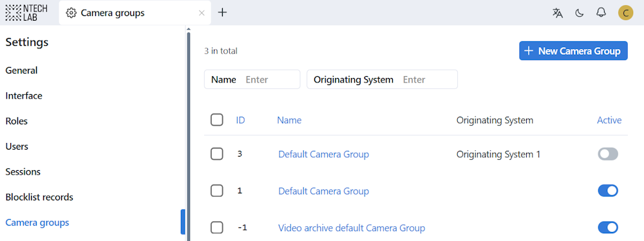
Task: Click the sidebar vertical scrollbar
Action: (189, 136)
